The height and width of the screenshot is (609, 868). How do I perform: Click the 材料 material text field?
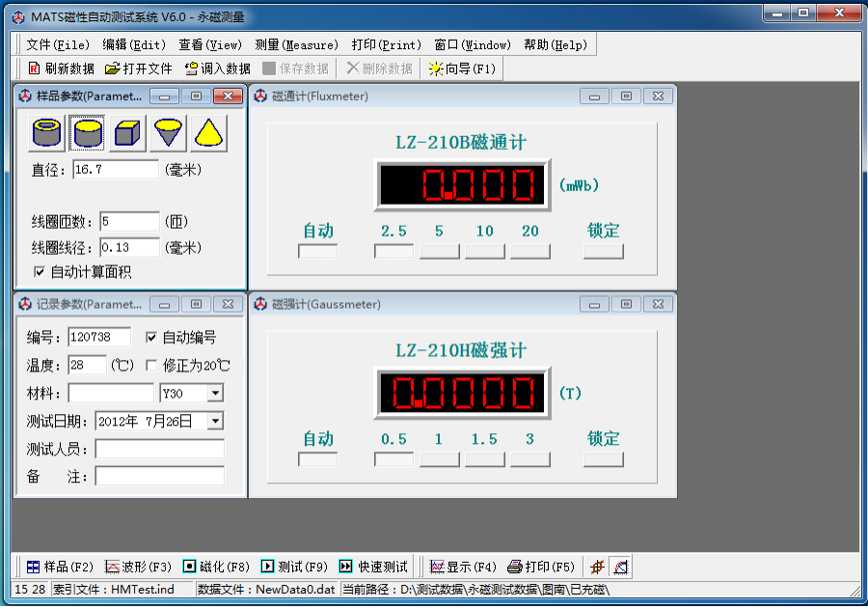tap(111, 394)
